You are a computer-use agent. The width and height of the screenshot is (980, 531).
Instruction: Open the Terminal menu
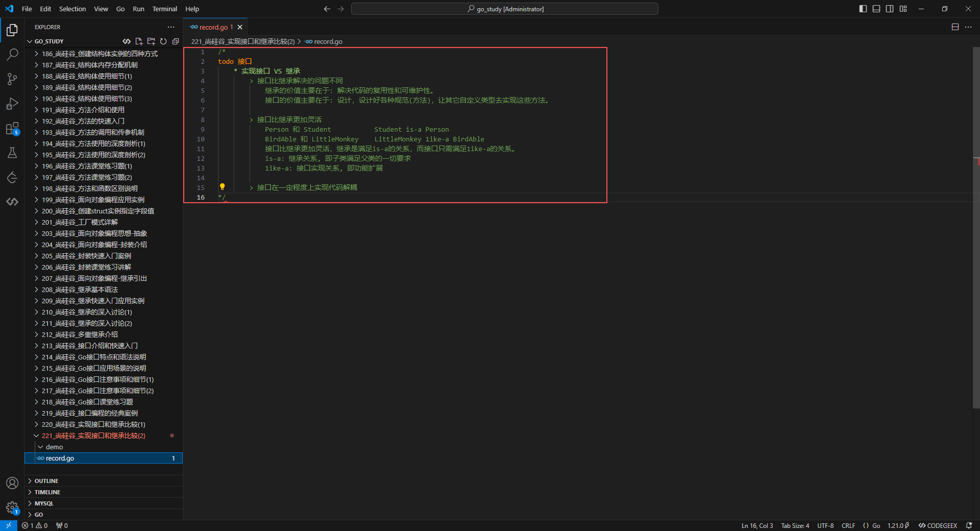click(164, 9)
